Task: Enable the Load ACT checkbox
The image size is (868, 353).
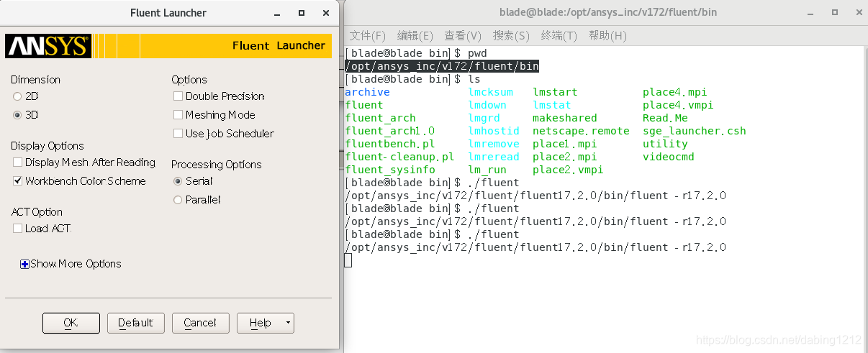Action: tap(17, 229)
